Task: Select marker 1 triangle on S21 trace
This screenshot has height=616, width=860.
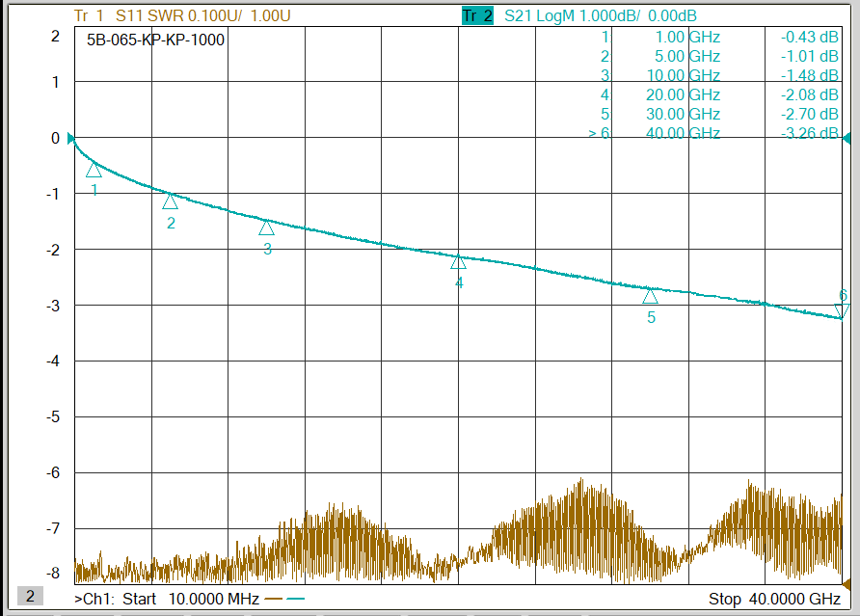Action: 94,171
